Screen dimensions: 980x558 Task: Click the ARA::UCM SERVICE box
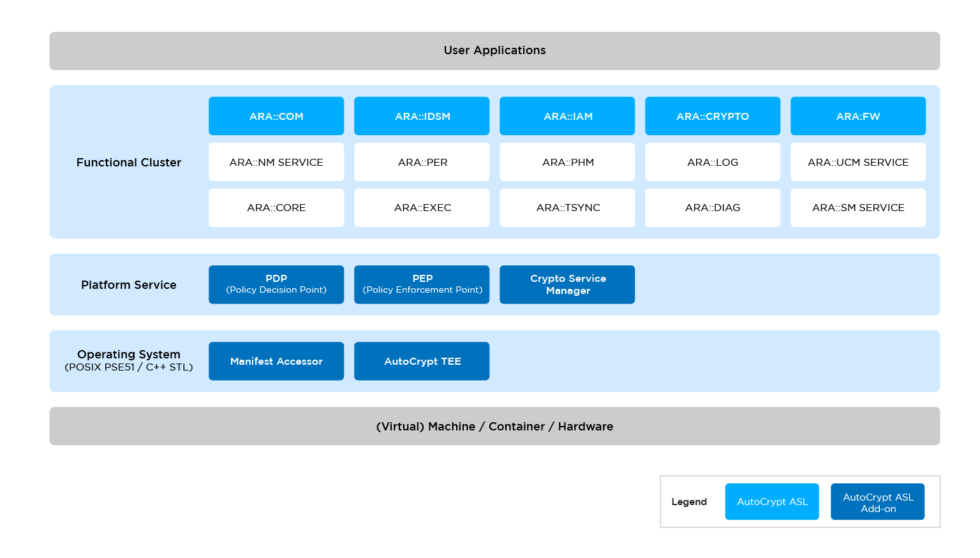point(858,162)
